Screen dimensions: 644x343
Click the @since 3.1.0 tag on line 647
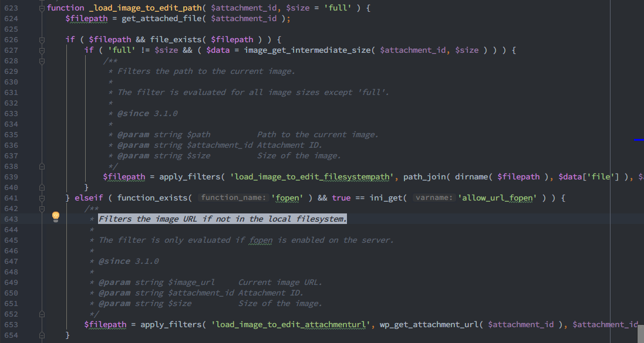129,262
